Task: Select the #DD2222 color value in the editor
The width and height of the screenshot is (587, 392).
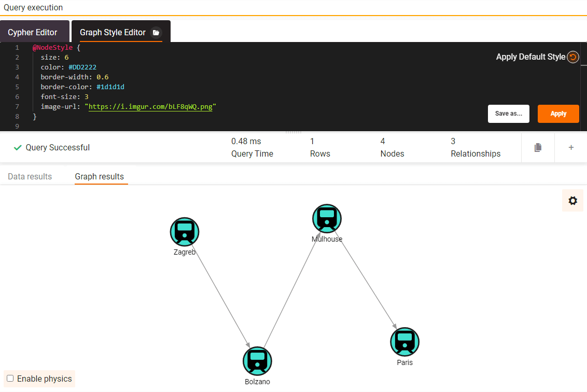Action: (82, 67)
